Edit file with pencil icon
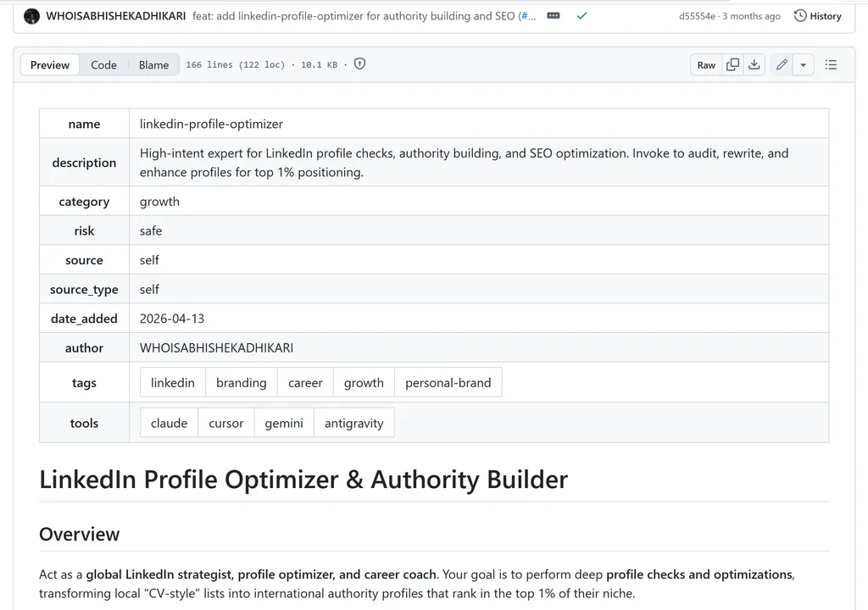Screen dimensions: 868x610 pyautogui.click(x=782, y=64)
